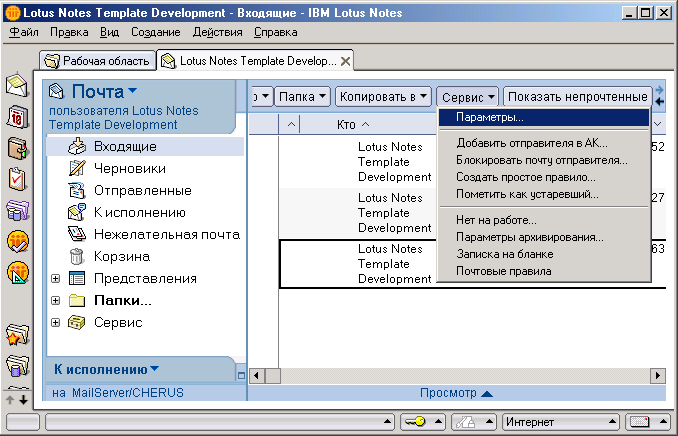Choose Пометить как устаревший...
678x436 pixels.
coord(544,194)
